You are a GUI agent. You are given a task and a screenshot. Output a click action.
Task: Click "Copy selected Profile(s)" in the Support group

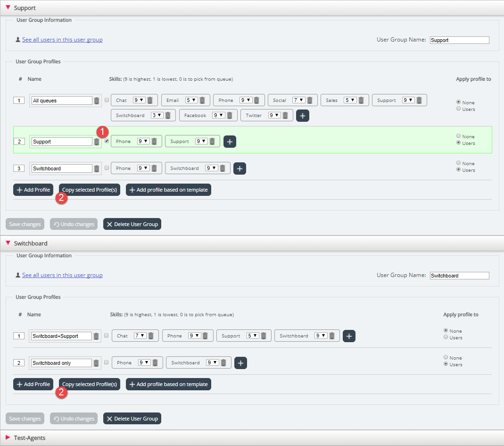coord(90,190)
